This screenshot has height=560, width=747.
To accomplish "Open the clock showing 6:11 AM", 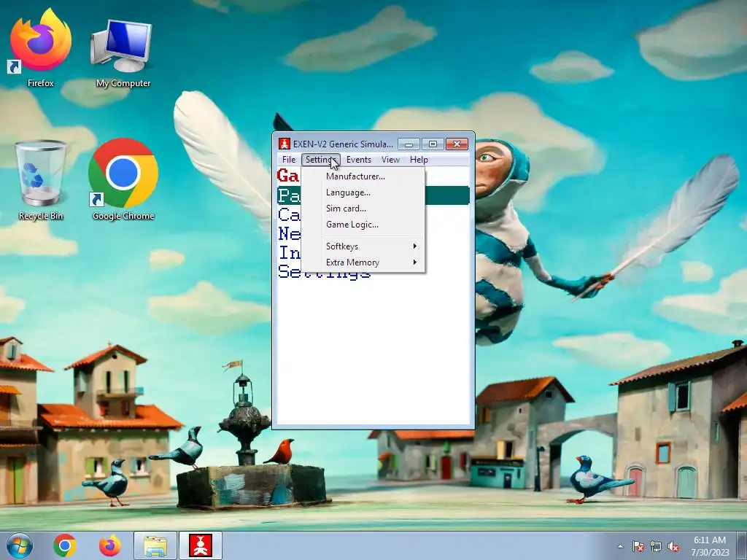I will 710,546.
